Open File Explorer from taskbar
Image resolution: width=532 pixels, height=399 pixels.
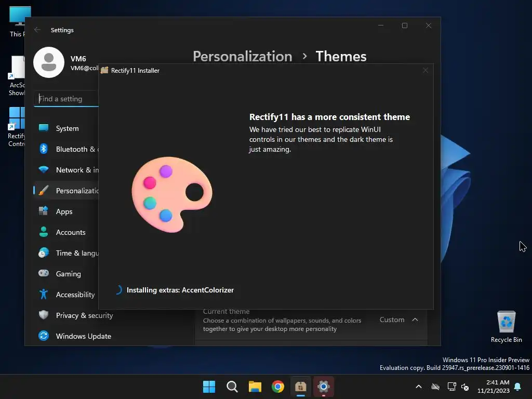click(255, 387)
